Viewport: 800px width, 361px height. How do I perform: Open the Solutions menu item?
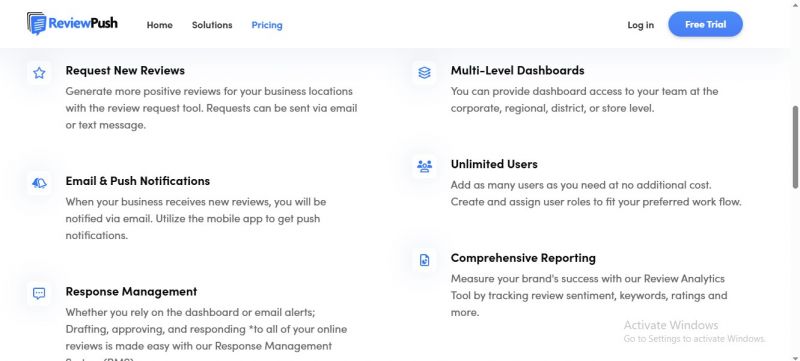pos(212,25)
